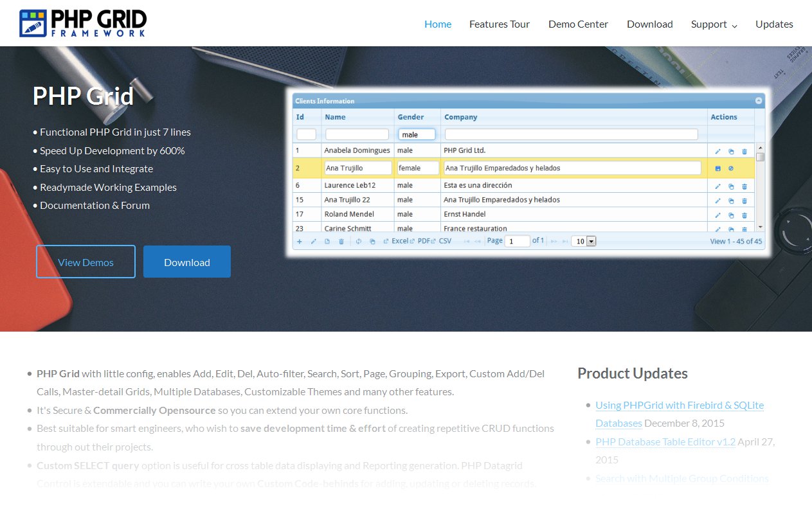Open the Support dropdown menu
Screen dimensions: 812x518
[710, 24]
